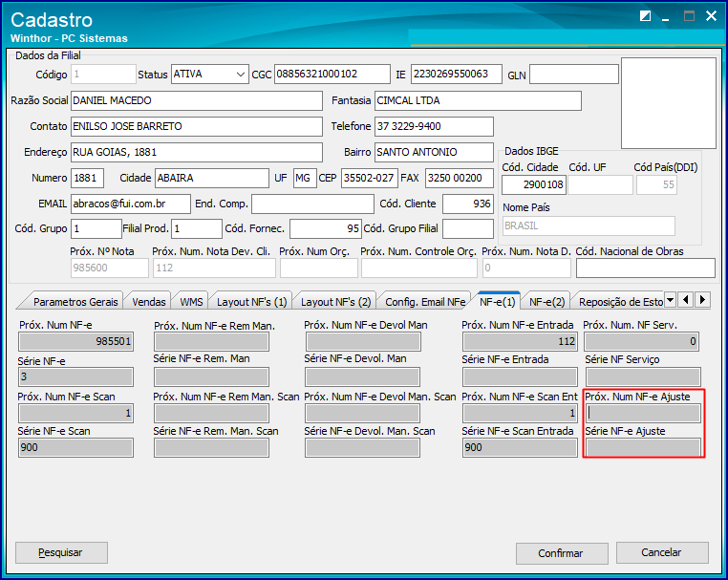Click the CEP field
The image size is (728, 580).
[369, 179]
